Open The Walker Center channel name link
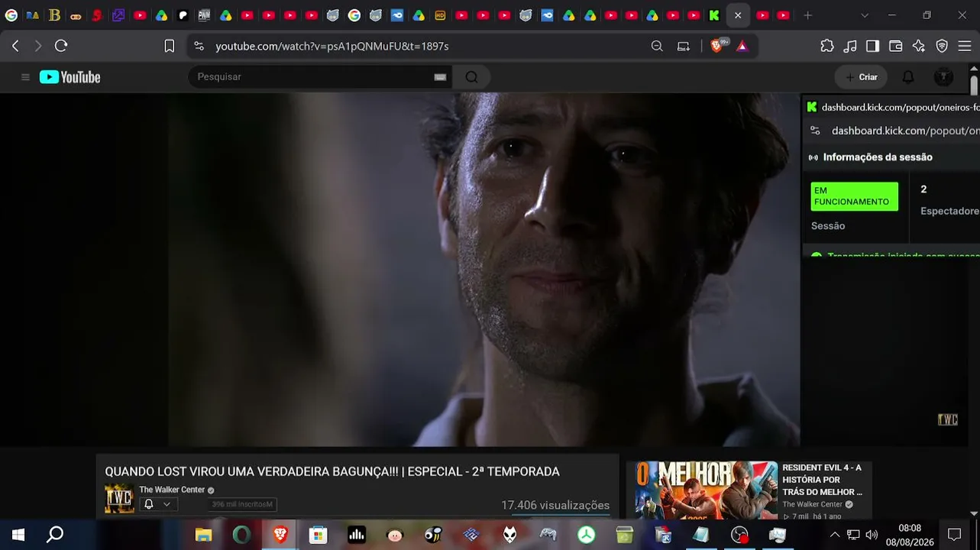This screenshot has height=550, width=980. [x=172, y=490]
